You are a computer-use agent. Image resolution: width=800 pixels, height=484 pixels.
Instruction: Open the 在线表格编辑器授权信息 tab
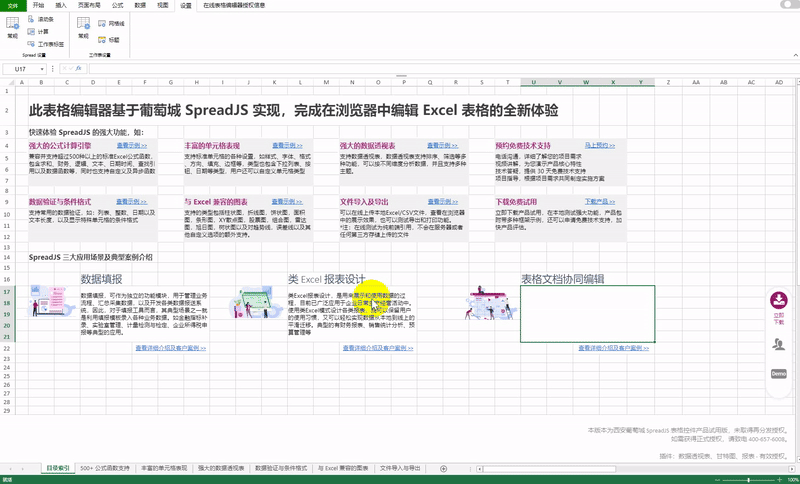[234, 6]
